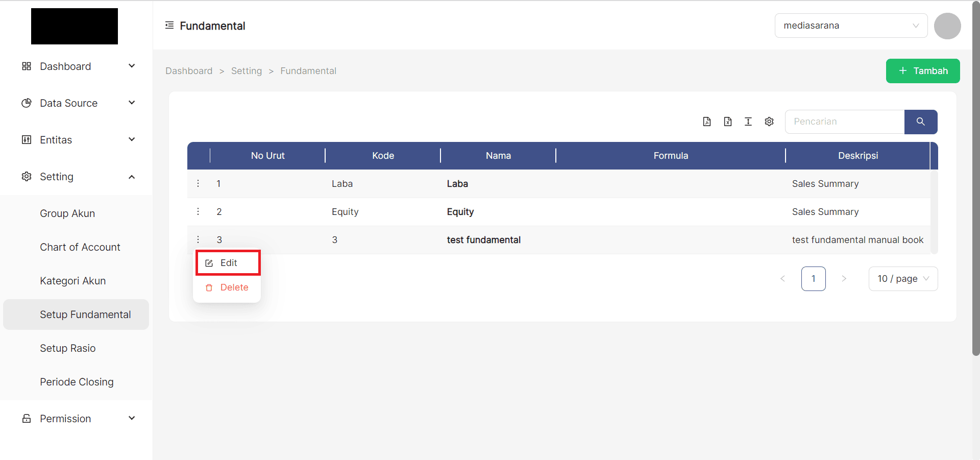Focus the Pencarian search field
Image resolution: width=980 pixels, height=460 pixels.
(844, 122)
